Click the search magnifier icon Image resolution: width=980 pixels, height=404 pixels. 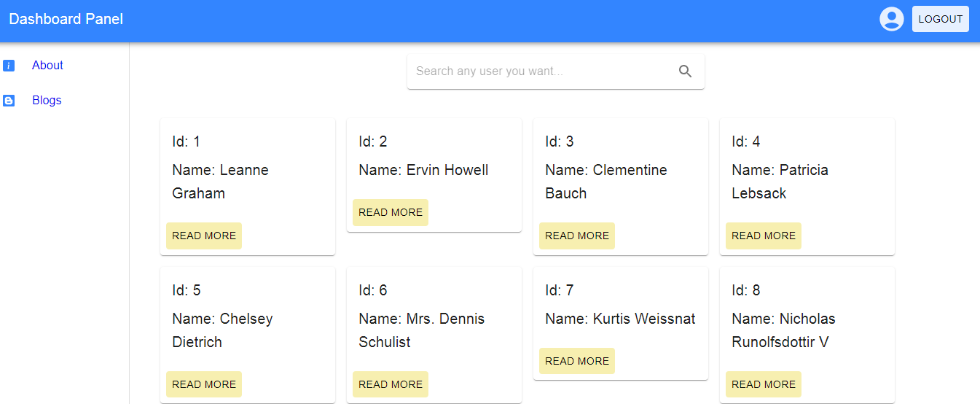(x=685, y=71)
